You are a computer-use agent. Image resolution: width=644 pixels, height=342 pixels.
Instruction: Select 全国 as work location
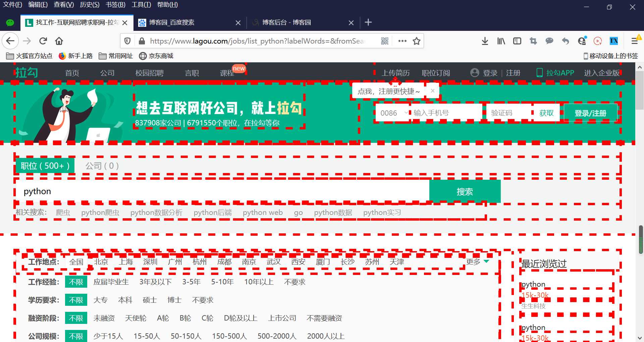click(x=76, y=262)
